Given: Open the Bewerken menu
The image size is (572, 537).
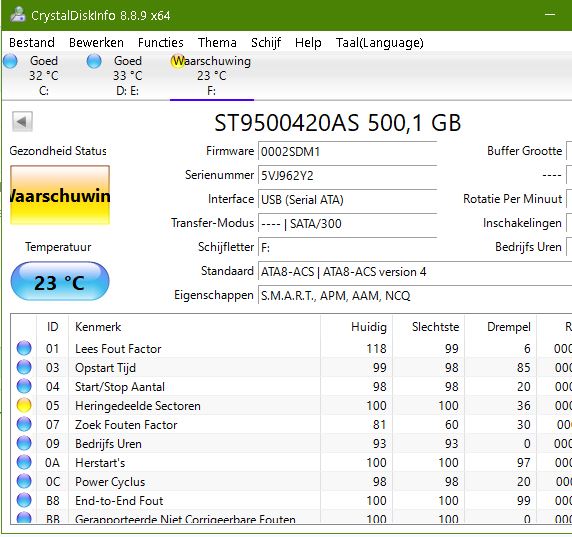Looking at the screenshot, I should coord(96,43).
